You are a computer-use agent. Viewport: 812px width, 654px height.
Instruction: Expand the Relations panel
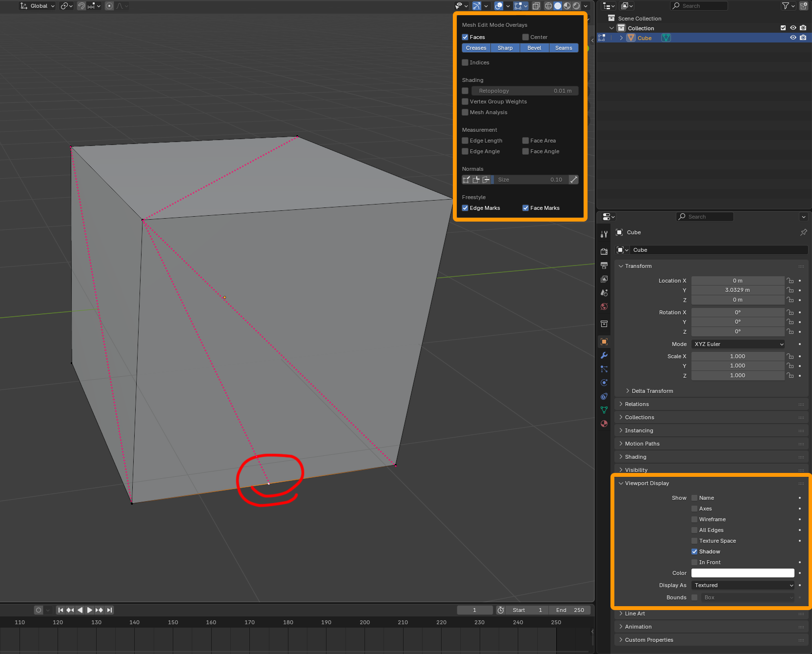coord(621,404)
